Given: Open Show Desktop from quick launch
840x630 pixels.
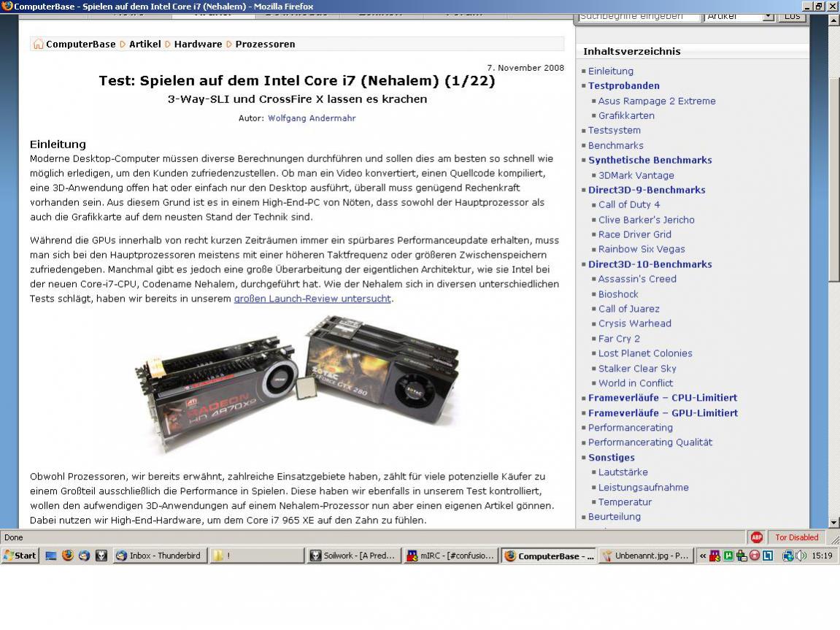Looking at the screenshot, I should click(51, 556).
